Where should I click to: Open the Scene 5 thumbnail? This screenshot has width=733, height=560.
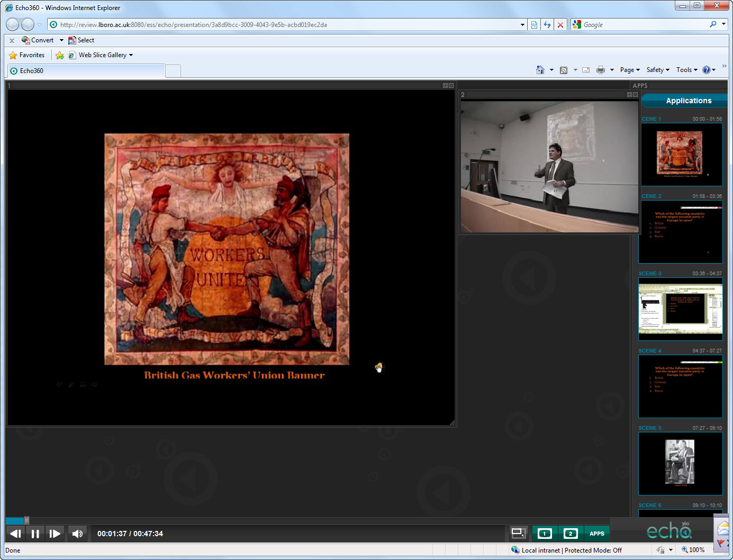680,464
